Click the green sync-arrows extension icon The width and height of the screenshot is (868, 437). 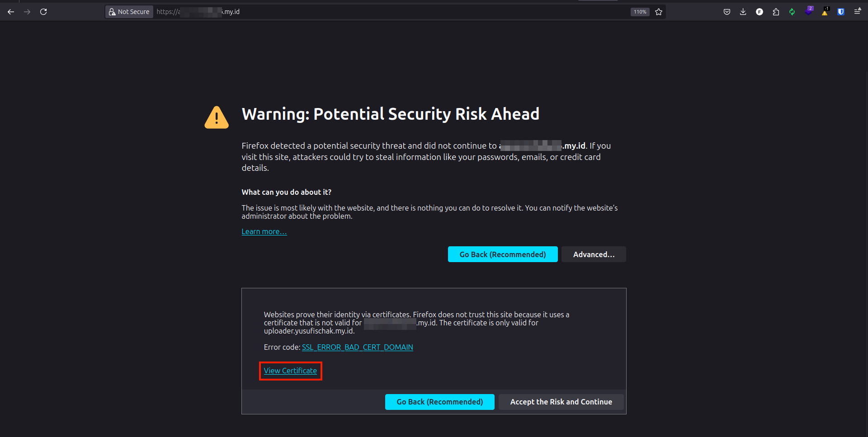click(792, 12)
